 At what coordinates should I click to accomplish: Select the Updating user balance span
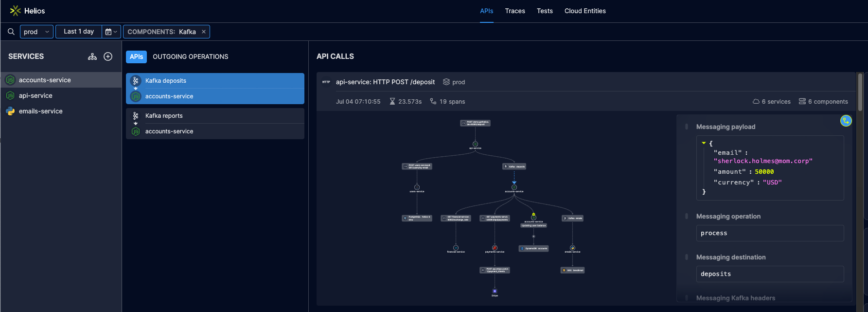533,225
